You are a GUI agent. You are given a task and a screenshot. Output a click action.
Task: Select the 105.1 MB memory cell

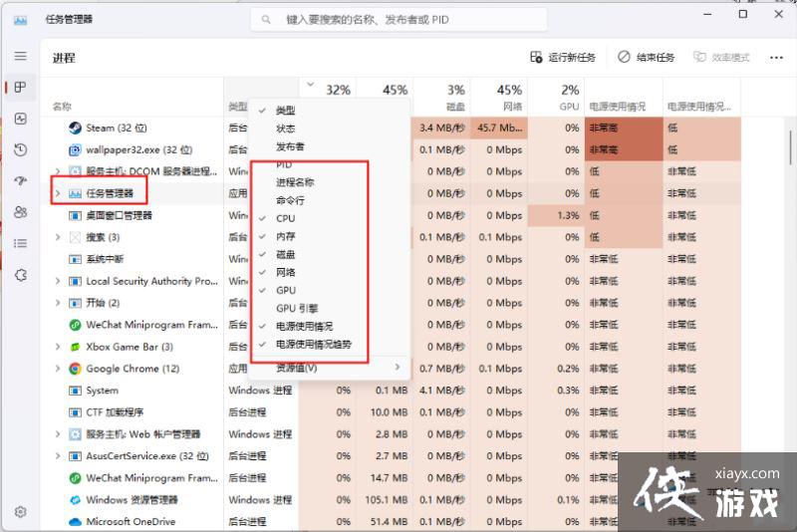point(386,500)
